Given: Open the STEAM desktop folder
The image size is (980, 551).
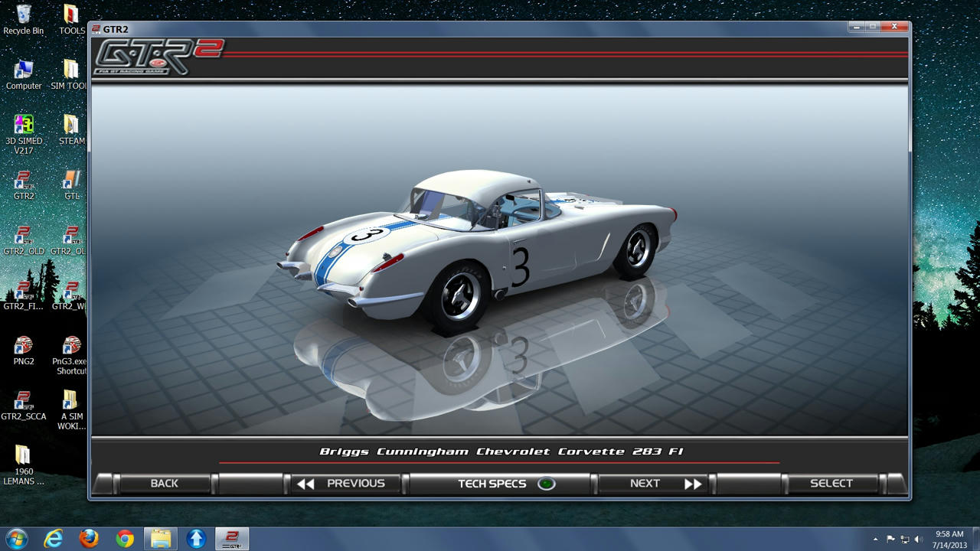Looking at the screenshot, I should (71, 130).
